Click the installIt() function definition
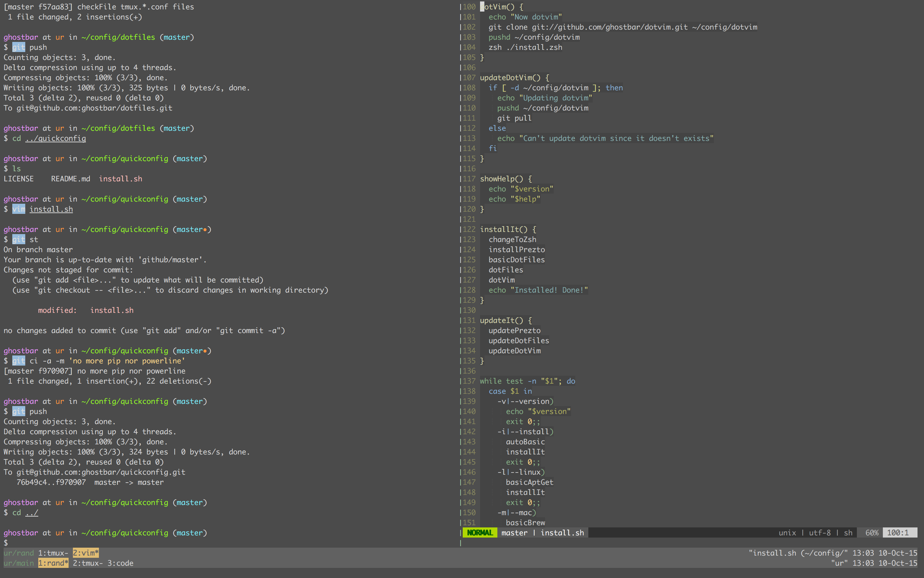Viewport: 924px width, 578px height. pyautogui.click(x=508, y=229)
